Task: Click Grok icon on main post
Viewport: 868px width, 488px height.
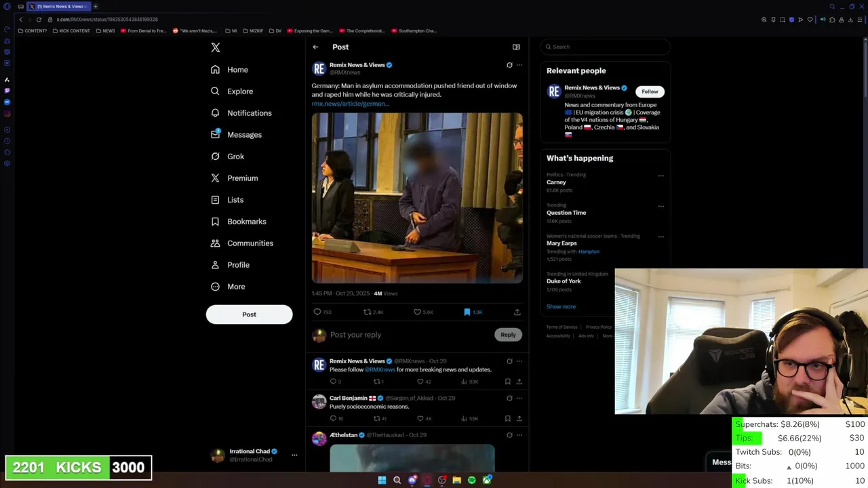Action: click(509, 65)
